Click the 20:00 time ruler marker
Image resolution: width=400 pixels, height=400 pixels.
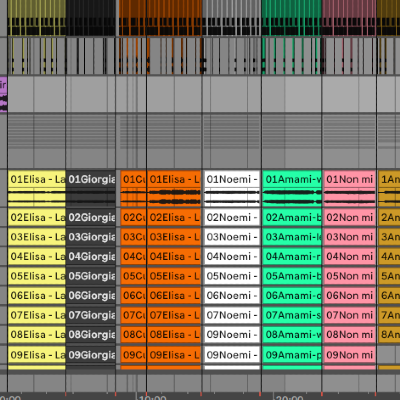(288, 397)
